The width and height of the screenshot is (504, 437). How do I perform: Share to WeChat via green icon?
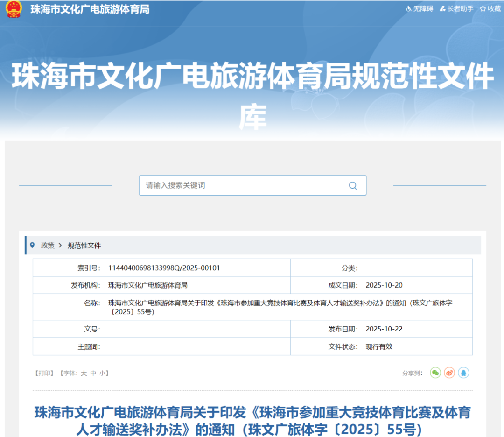[435, 373]
